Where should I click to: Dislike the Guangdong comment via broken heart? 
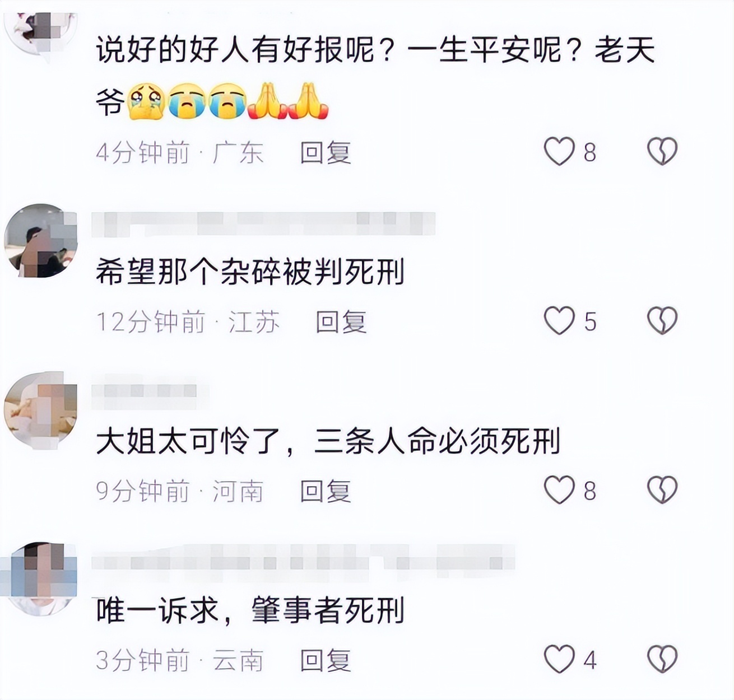(662, 152)
